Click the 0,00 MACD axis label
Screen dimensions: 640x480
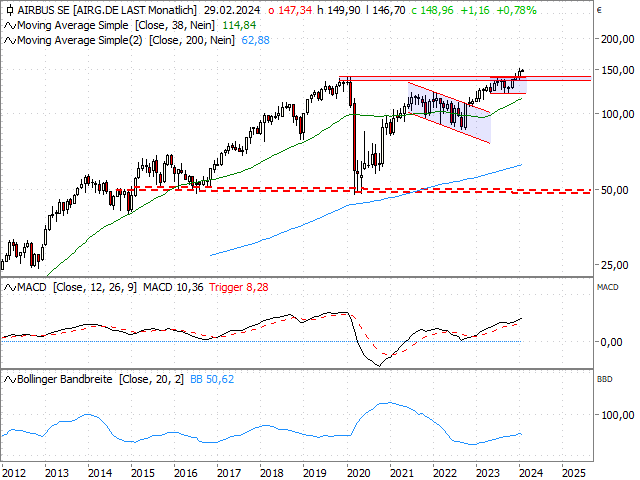point(611,342)
